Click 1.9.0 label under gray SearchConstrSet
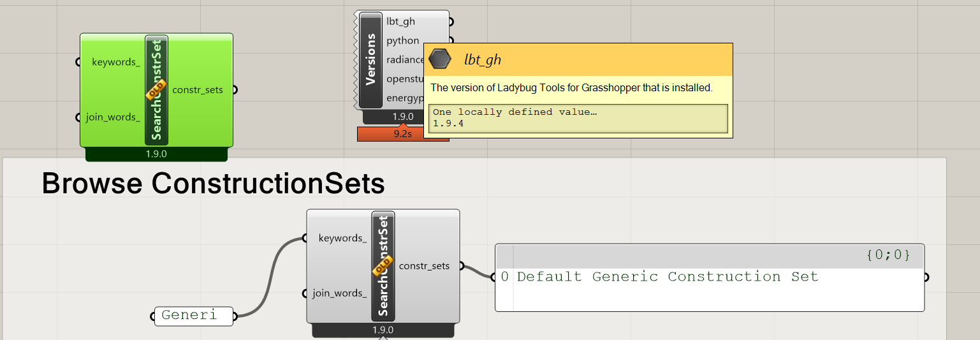980x340 pixels. (x=383, y=330)
